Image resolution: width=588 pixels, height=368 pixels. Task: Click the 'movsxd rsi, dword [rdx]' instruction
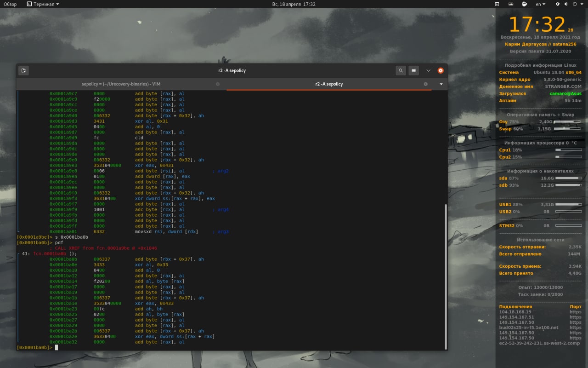(166, 231)
